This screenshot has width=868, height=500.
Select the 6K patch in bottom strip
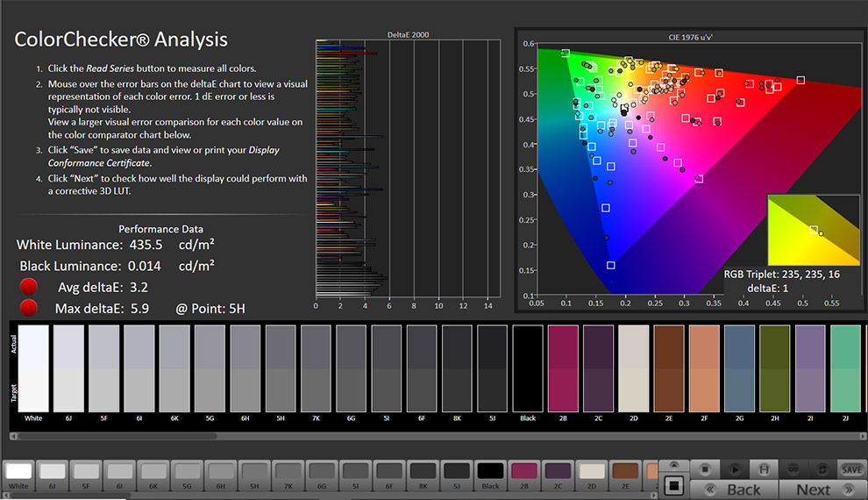pos(153,475)
